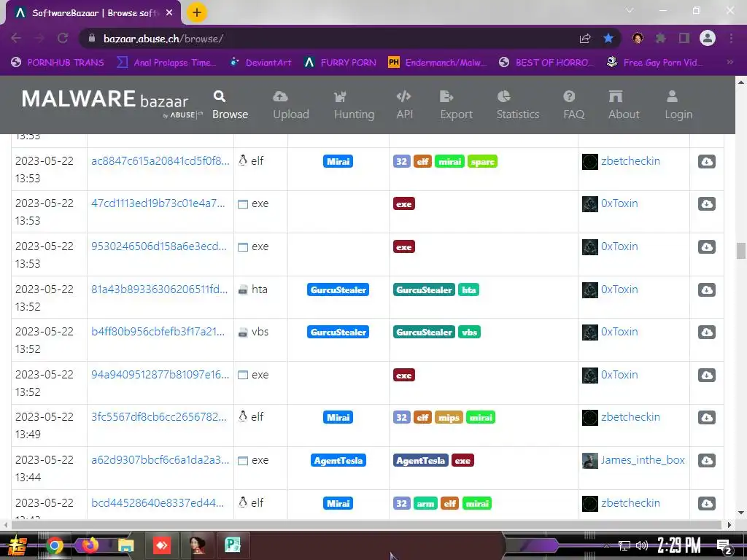The height and width of the screenshot is (560, 747).
Task: Download sample bcd44528640e8337ed44
Action: point(706,503)
